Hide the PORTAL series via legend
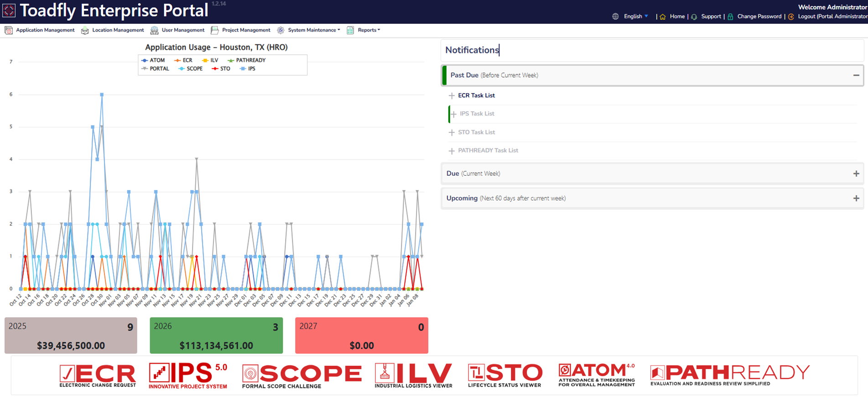The height and width of the screenshot is (397, 868). 156,69
